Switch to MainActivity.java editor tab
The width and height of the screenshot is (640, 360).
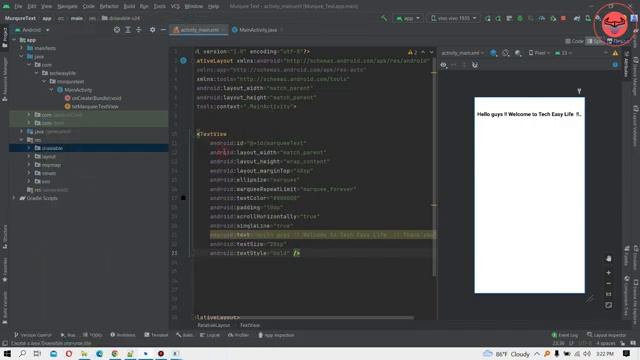(257, 30)
